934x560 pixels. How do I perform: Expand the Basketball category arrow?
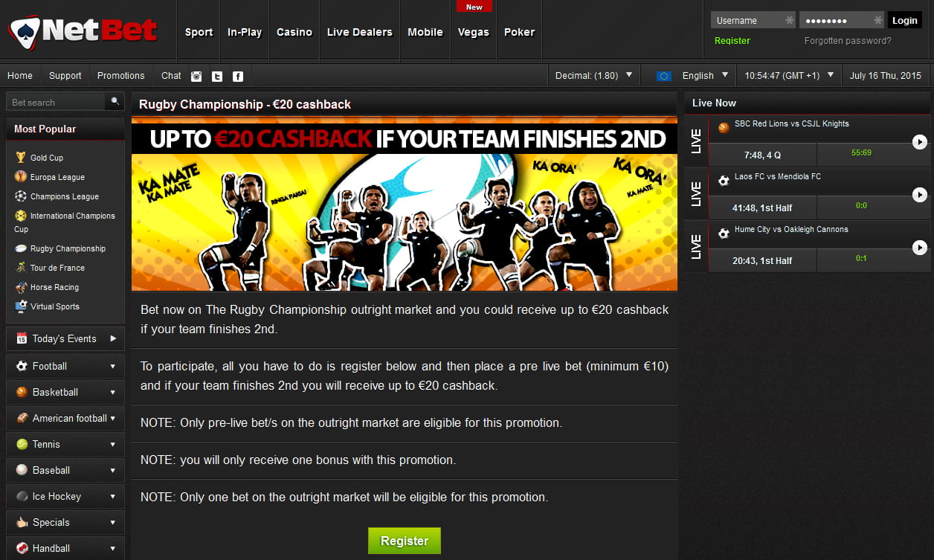pos(113,393)
